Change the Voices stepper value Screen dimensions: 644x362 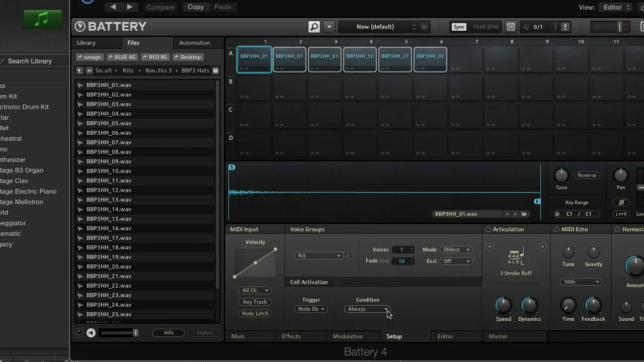point(404,249)
